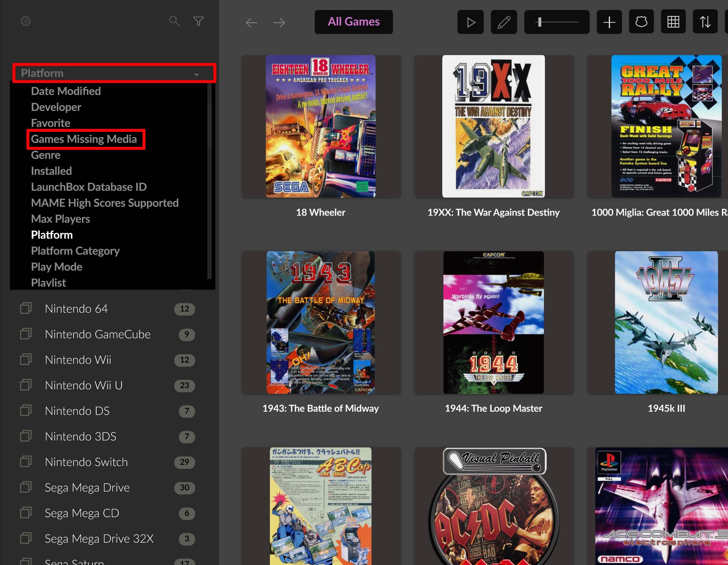728x565 pixels.
Task: Open the badges shield icon
Action: [641, 22]
